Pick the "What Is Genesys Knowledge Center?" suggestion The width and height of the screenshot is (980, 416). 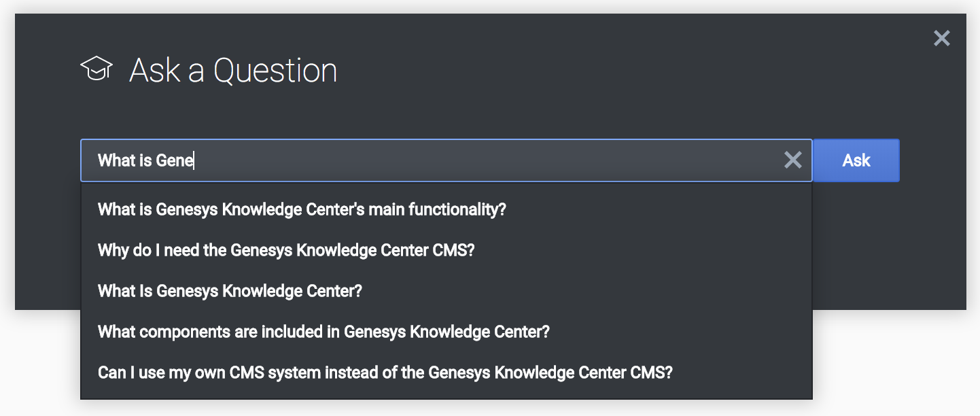(x=230, y=291)
